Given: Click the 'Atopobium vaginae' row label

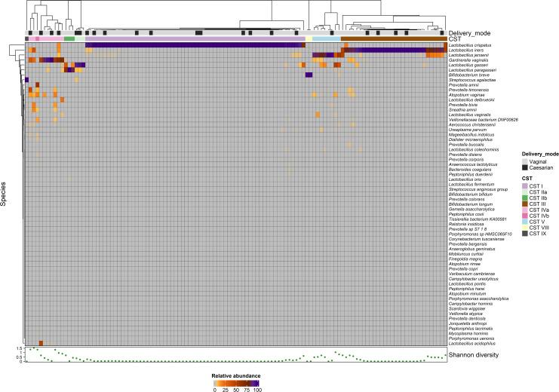Looking at the screenshot, I should click(x=466, y=95).
